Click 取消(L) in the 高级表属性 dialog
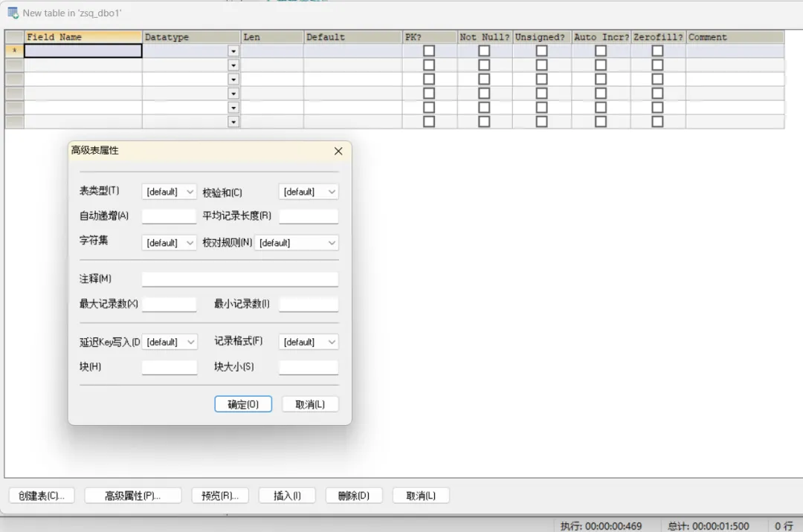 coord(310,404)
